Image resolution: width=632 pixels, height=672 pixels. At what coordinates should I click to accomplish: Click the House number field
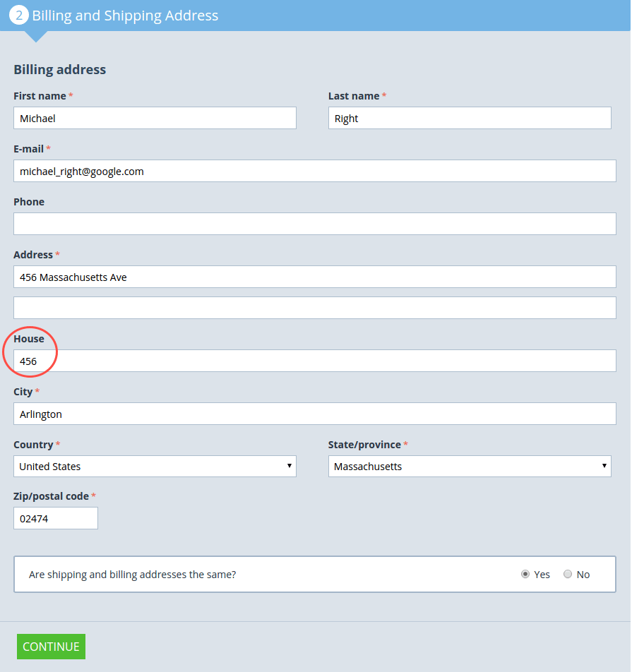[315, 361]
